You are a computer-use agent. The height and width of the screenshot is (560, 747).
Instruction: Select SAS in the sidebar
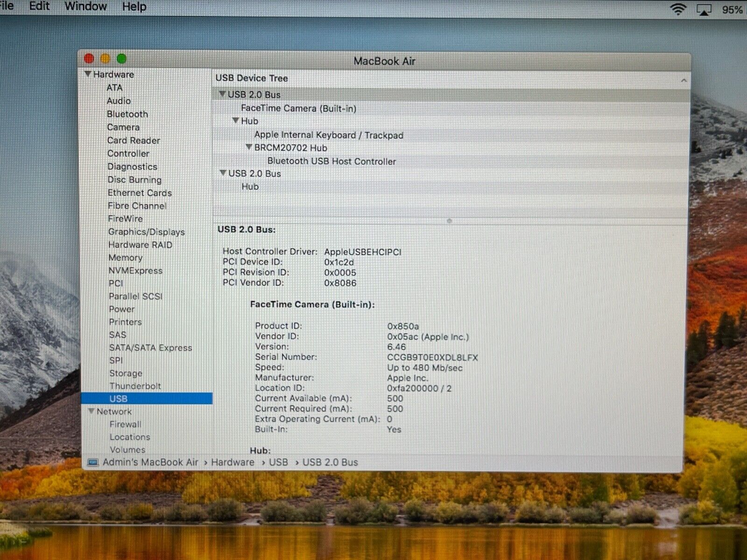click(118, 335)
